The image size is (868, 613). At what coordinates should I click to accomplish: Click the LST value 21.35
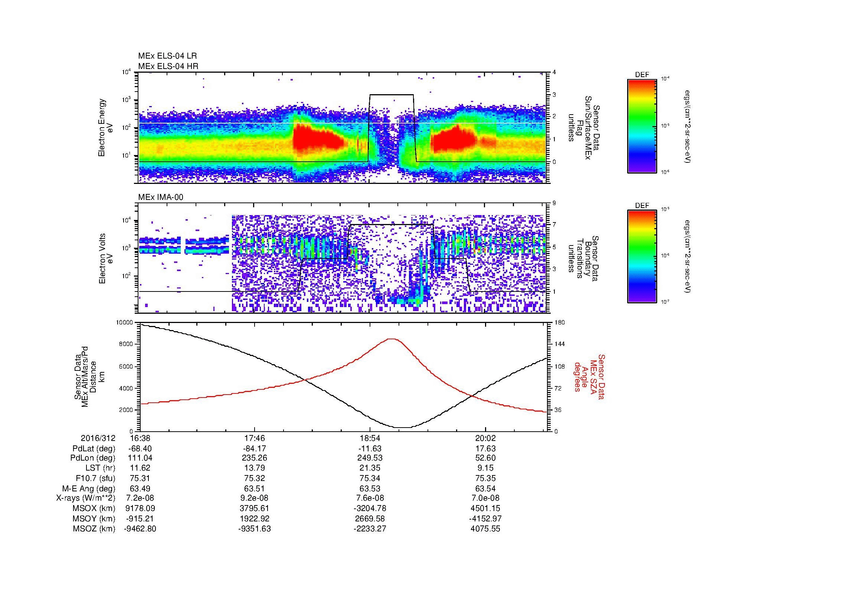[370, 468]
